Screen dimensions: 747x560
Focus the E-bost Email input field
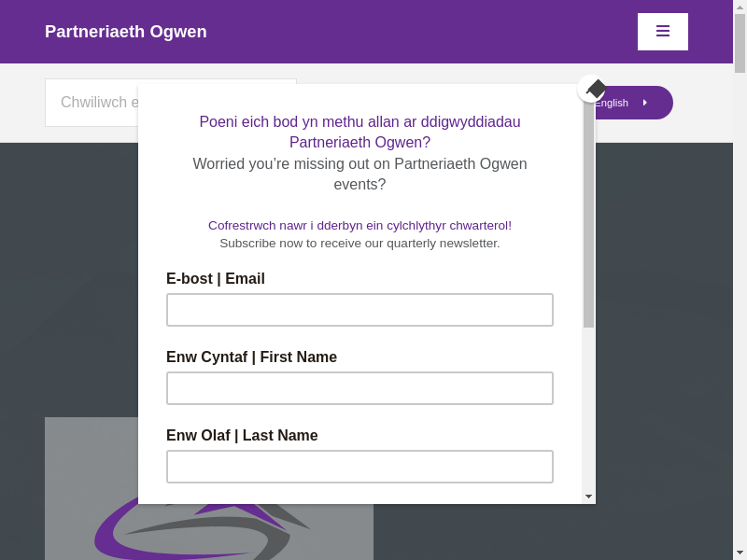pos(359,310)
